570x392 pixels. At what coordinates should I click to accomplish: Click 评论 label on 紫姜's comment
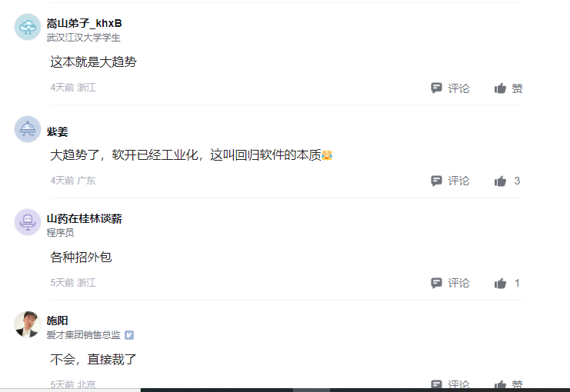pos(458,181)
